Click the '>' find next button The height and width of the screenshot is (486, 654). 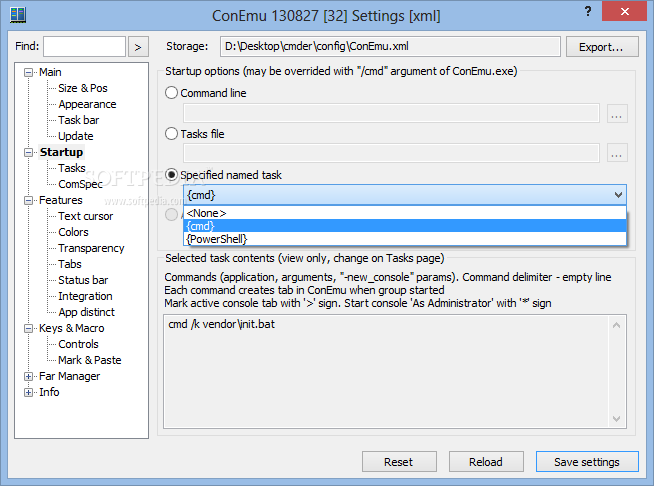(138, 47)
